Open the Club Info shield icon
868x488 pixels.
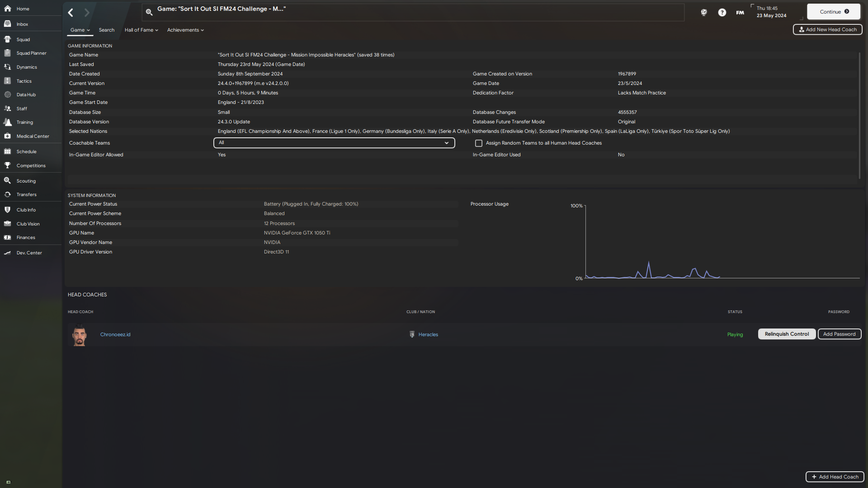tap(8, 210)
